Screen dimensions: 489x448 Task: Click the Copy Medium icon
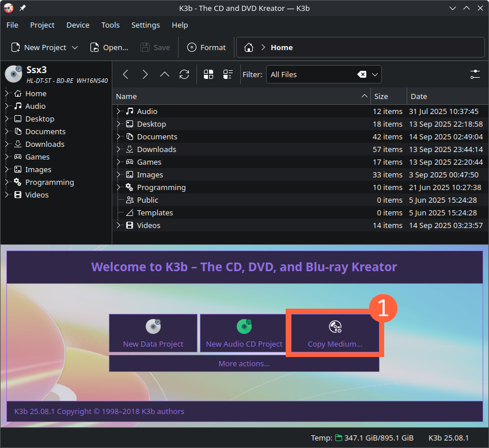[x=335, y=326]
